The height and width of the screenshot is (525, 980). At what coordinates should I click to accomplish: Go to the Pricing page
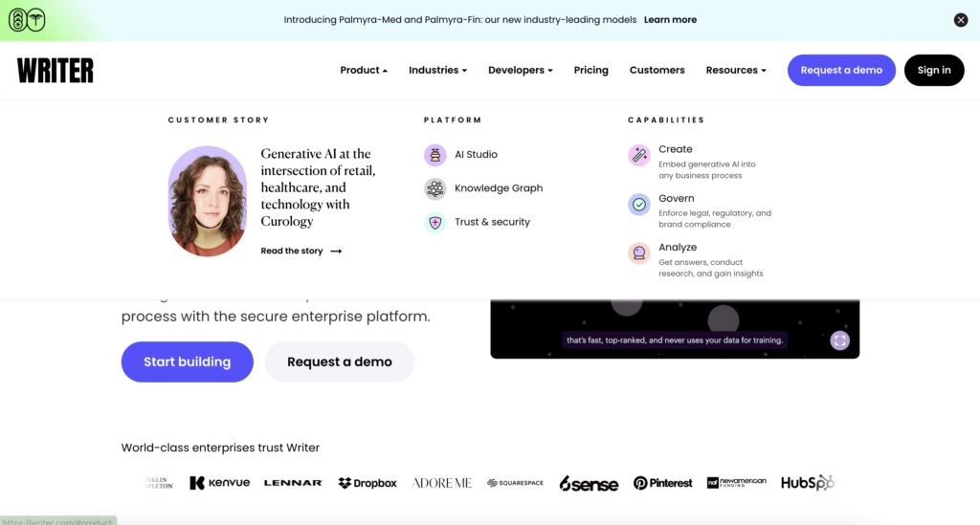click(590, 70)
